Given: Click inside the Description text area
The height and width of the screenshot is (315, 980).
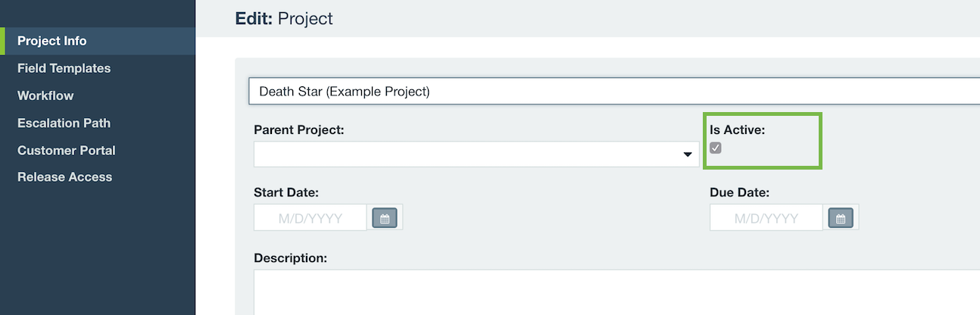Looking at the screenshot, I should tap(616, 293).
